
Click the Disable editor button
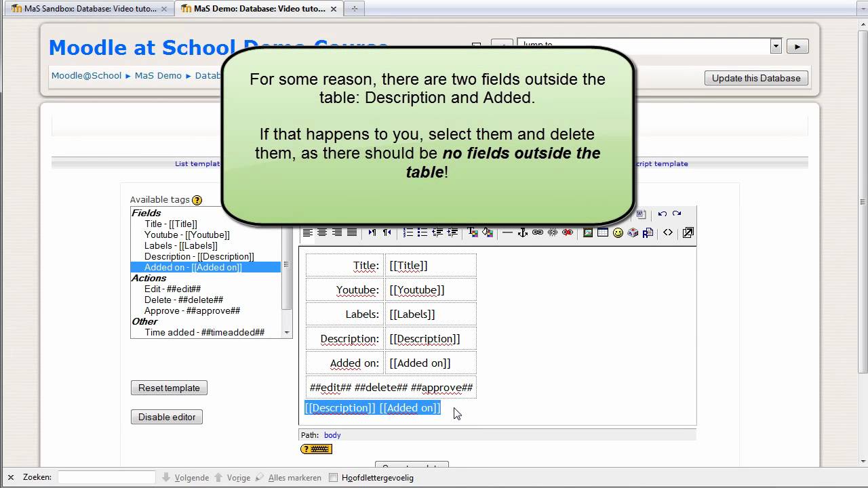pos(167,417)
